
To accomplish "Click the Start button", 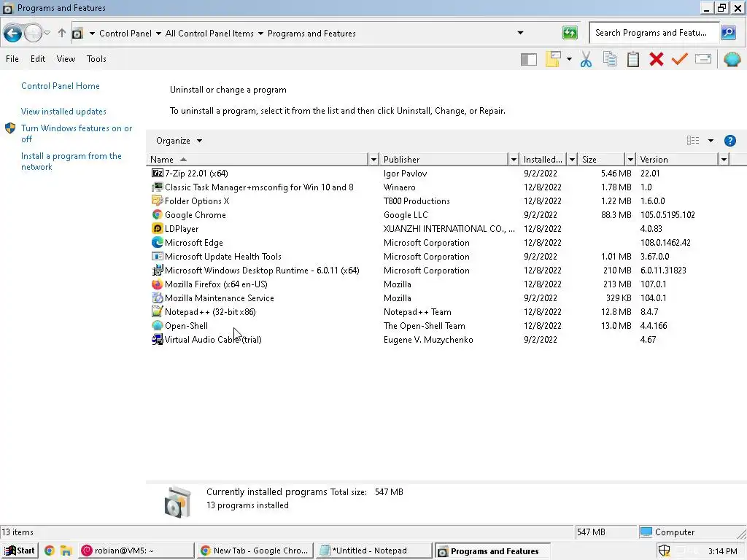I will (19, 551).
